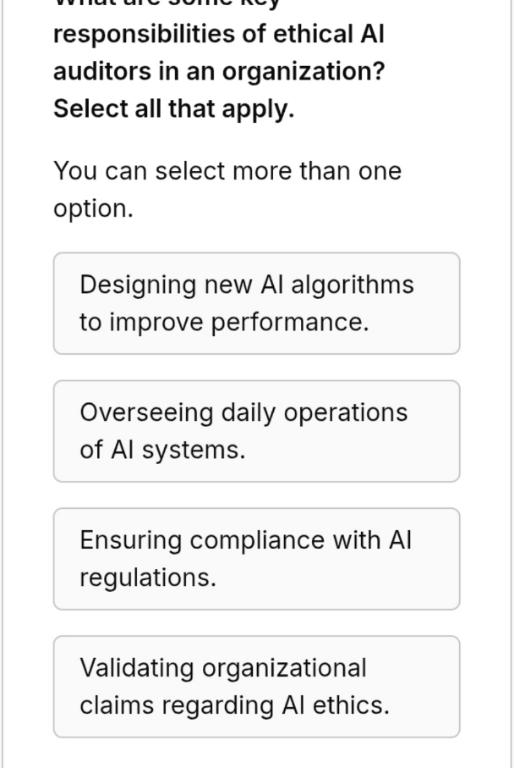Click the 'You can select more than one' text
The width and height of the screenshot is (514, 768).
coord(227,171)
